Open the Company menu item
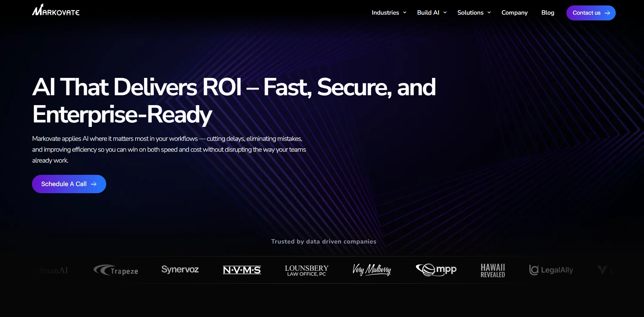The image size is (644, 317). (x=514, y=13)
